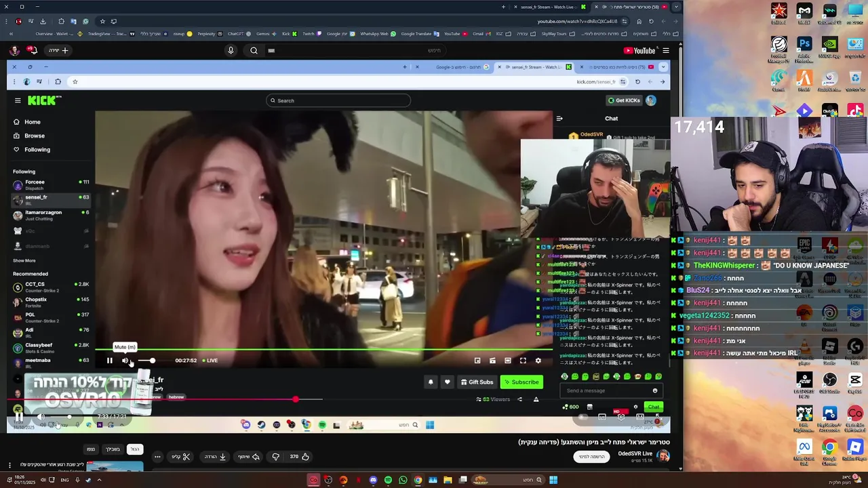868x488 pixels.
Task: Create a clip with scissors button
Action: (180, 457)
